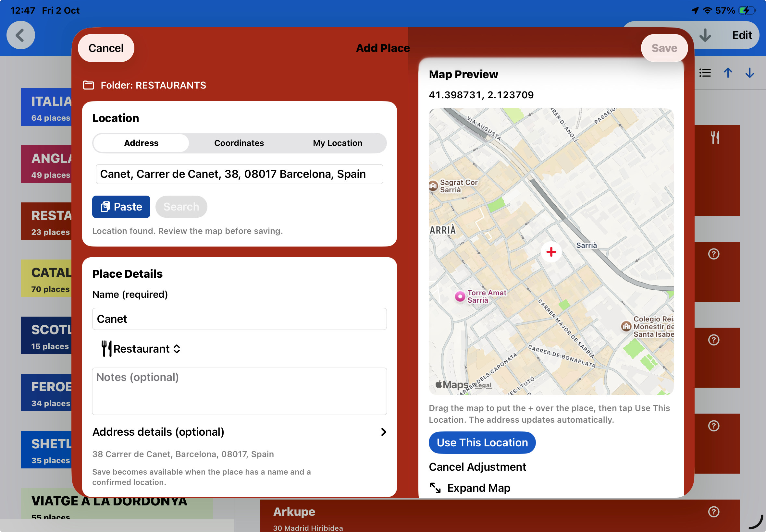
Task: Tap the Expand Map arrows icon
Action: (435, 488)
